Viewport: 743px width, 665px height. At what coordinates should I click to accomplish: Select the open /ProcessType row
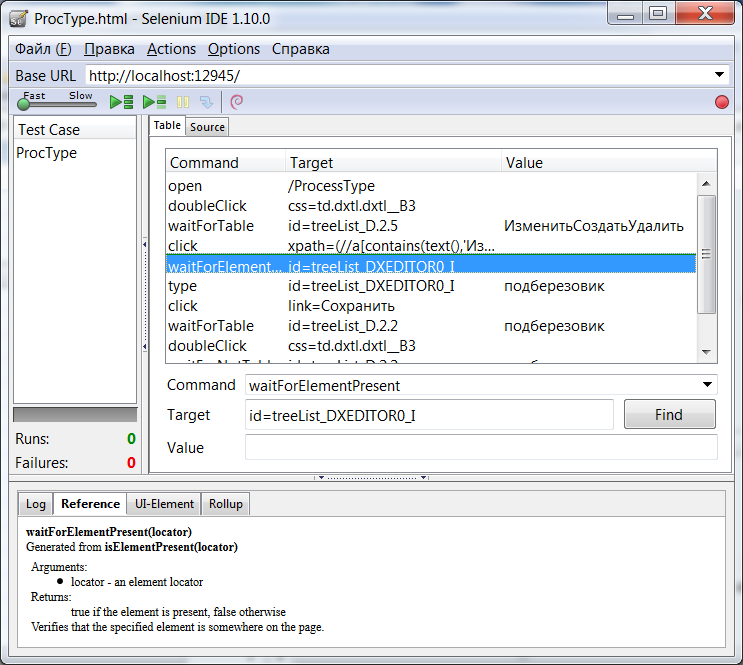pos(431,186)
